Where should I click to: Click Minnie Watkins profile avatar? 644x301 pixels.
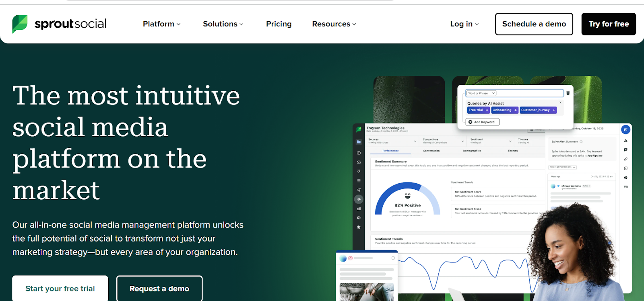pos(553,186)
